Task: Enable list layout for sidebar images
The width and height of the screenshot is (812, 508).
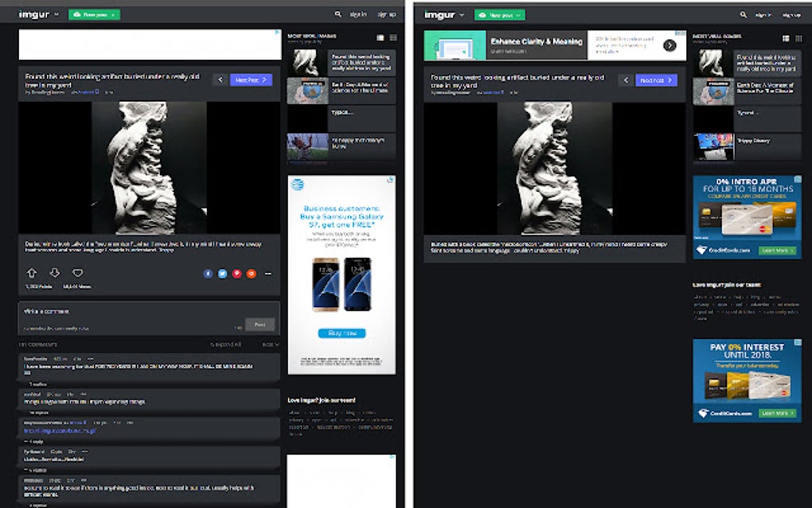Action: point(393,37)
